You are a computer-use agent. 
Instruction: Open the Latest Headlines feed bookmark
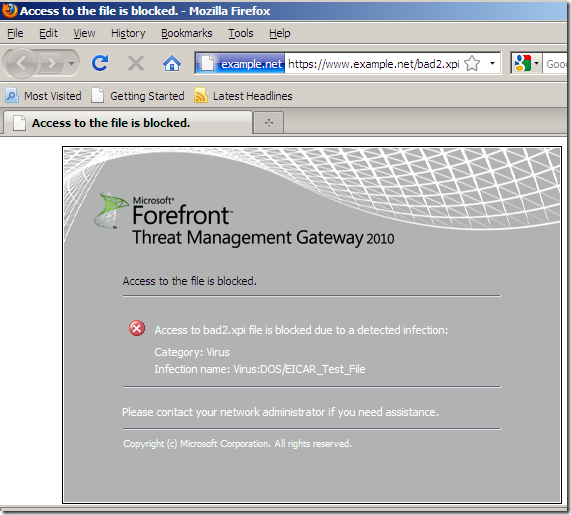(243, 96)
